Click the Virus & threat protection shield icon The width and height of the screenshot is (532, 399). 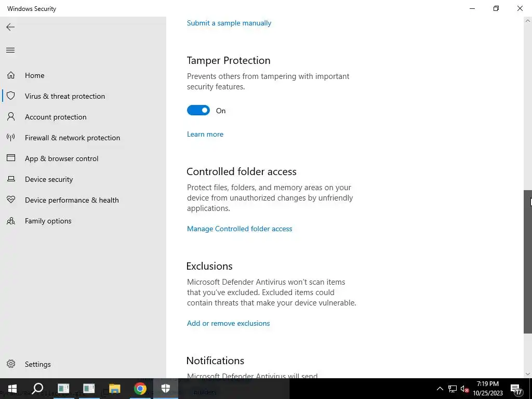click(11, 96)
